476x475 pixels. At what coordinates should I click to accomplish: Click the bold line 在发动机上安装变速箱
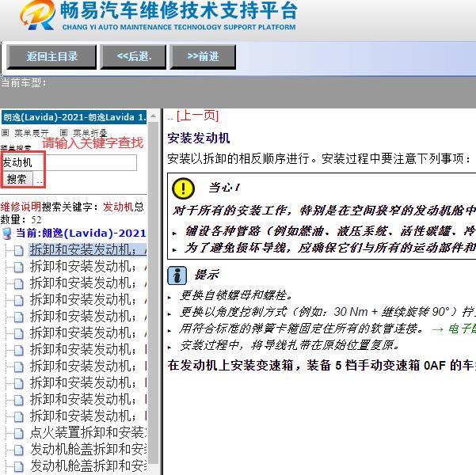point(322,365)
